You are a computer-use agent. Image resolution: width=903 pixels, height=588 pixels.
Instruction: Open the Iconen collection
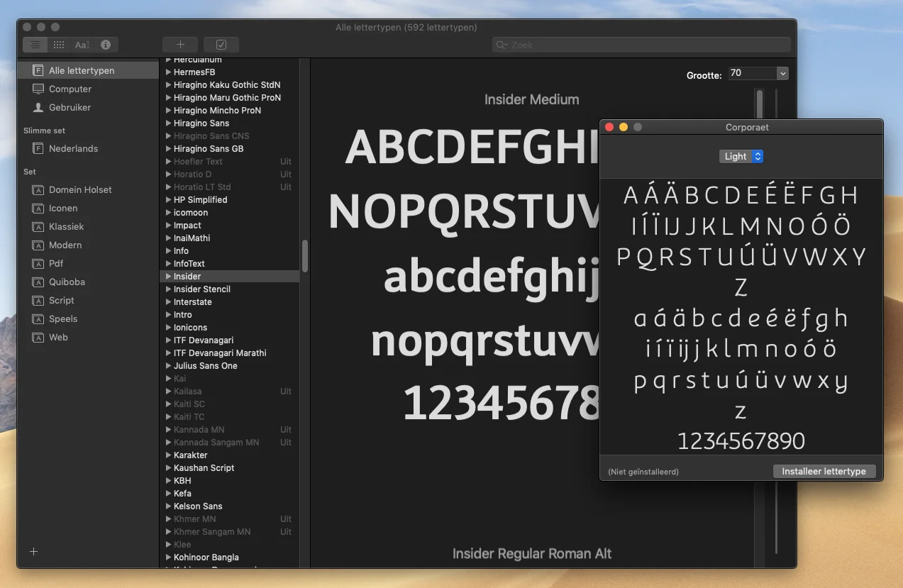coord(88,208)
